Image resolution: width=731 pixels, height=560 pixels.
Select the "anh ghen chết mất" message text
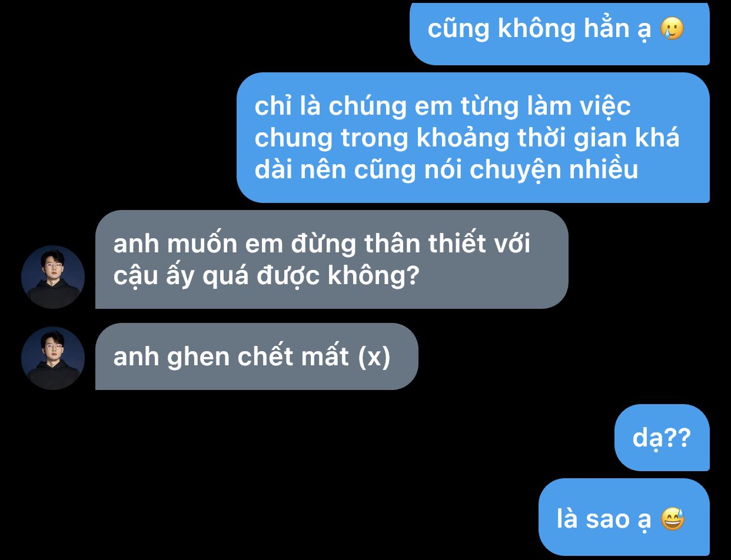tap(231, 357)
